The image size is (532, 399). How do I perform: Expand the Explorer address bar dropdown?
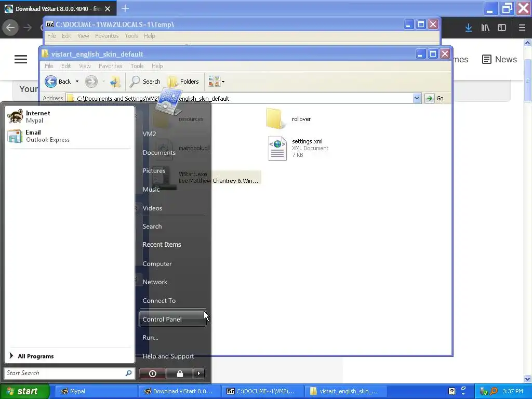[x=417, y=98]
